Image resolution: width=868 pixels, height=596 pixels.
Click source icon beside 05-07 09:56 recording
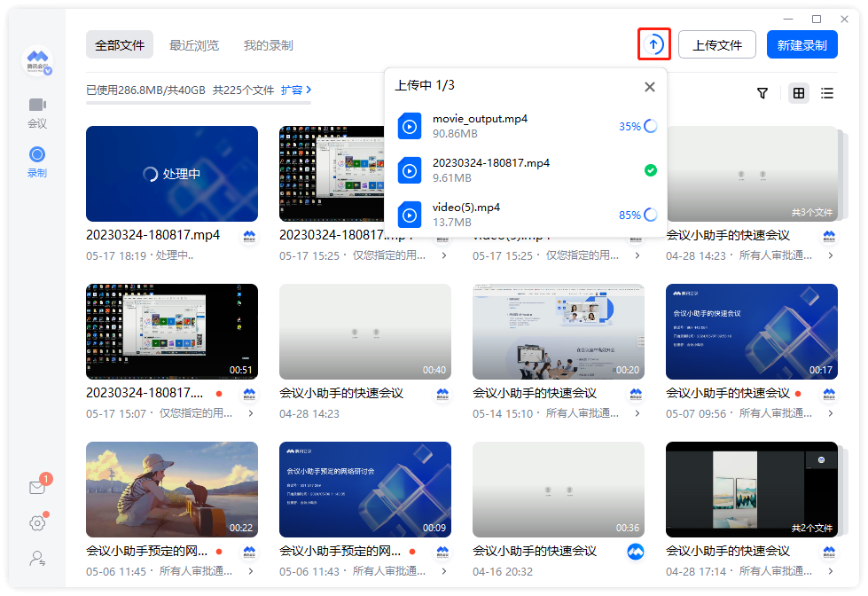coord(829,394)
